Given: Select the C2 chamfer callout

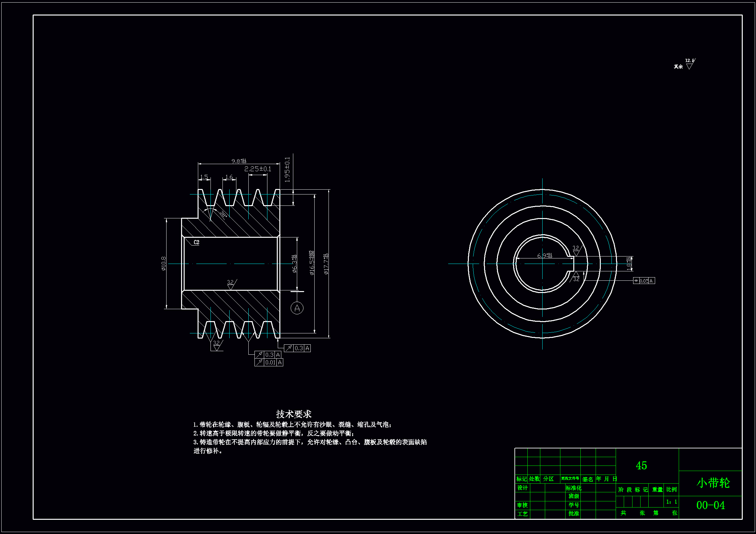Looking at the screenshot, I should point(196,242).
